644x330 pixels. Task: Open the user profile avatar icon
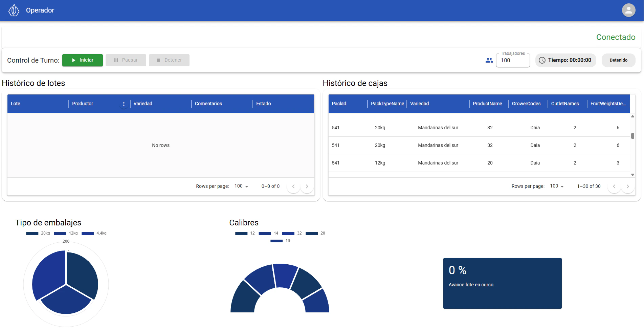[x=628, y=10]
